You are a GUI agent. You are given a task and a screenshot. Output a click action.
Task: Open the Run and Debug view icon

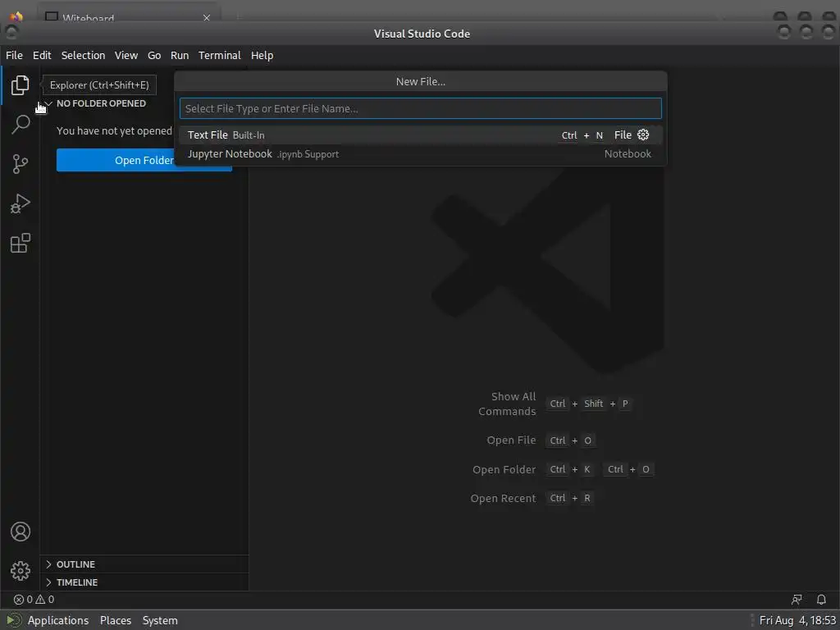20,203
